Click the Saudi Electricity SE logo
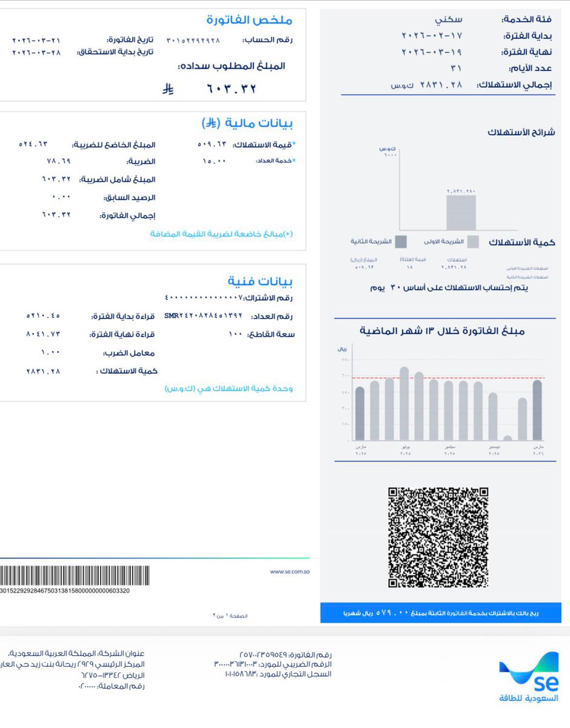This screenshot has height=728, width=570. [529, 672]
